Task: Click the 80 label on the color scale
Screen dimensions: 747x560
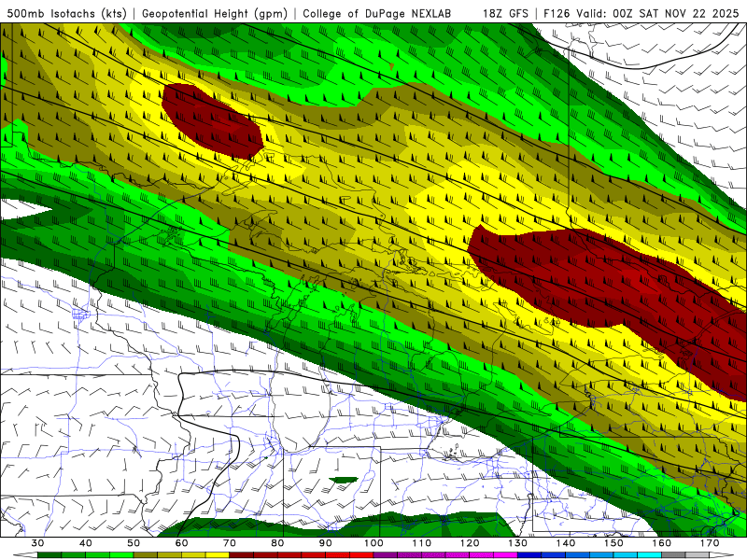Action: pyautogui.click(x=277, y=543)
